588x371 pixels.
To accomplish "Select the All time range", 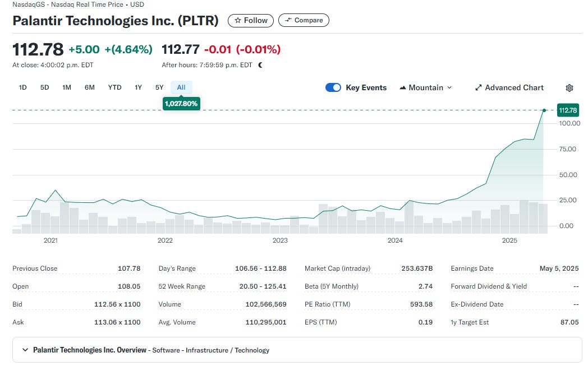I will coord(181,87).
